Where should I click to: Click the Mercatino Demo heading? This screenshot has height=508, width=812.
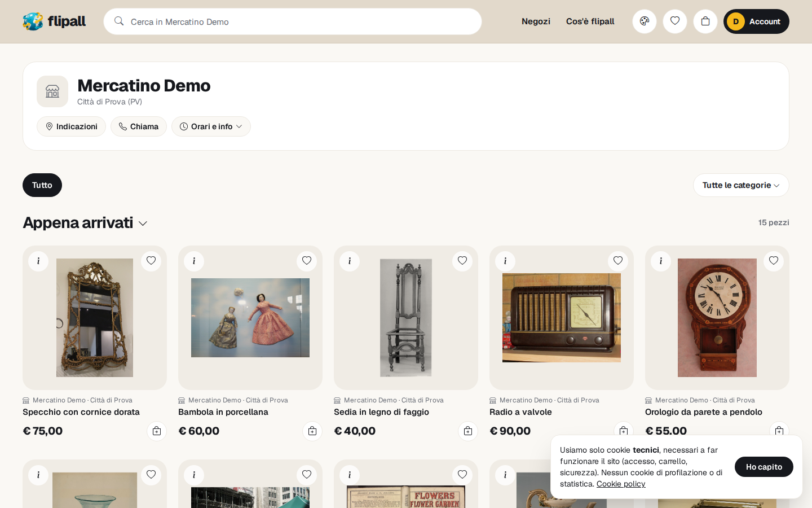(x=144, y=85)
